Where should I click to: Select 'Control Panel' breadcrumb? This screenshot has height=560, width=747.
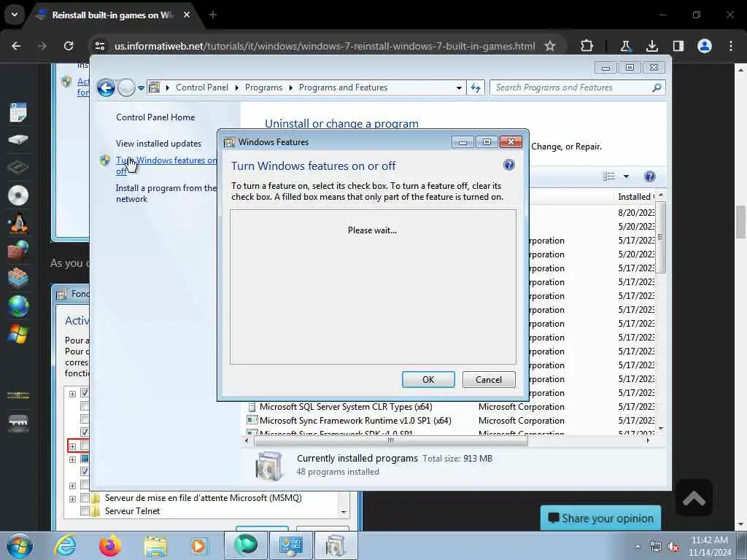(202, 87)
